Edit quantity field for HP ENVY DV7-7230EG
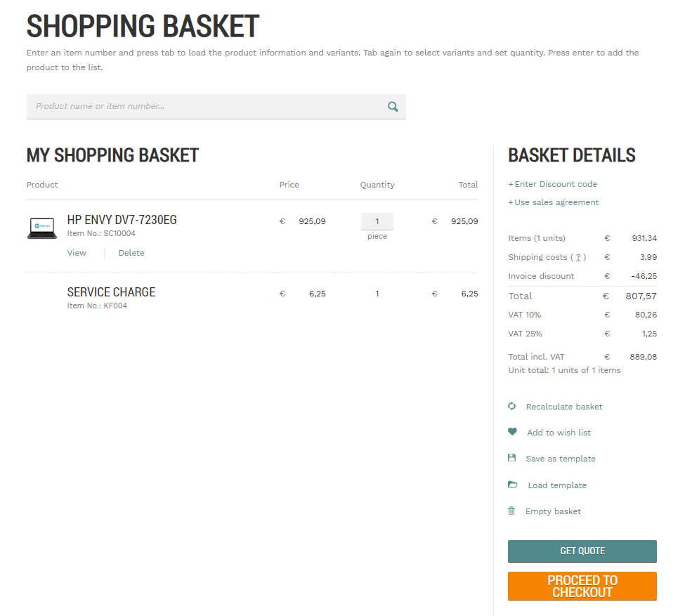This screenshot has height=616, width=685. point(377,221)
